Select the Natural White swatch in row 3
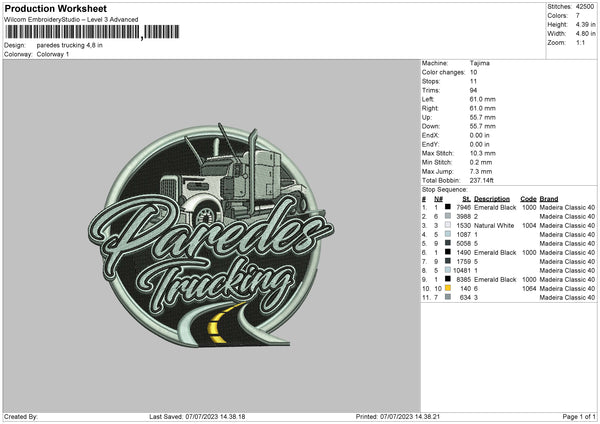 point(448,225)
